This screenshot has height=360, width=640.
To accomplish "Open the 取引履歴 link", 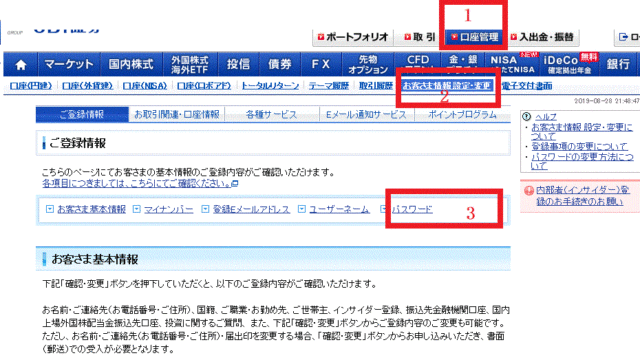I will 376,86.
